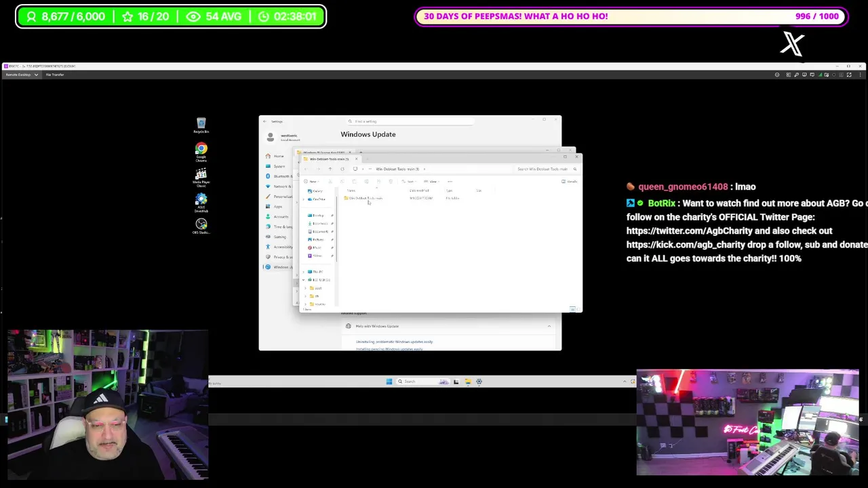Go back in File Explorer
This screenshot has width=868, height=488.
point(306,169)
